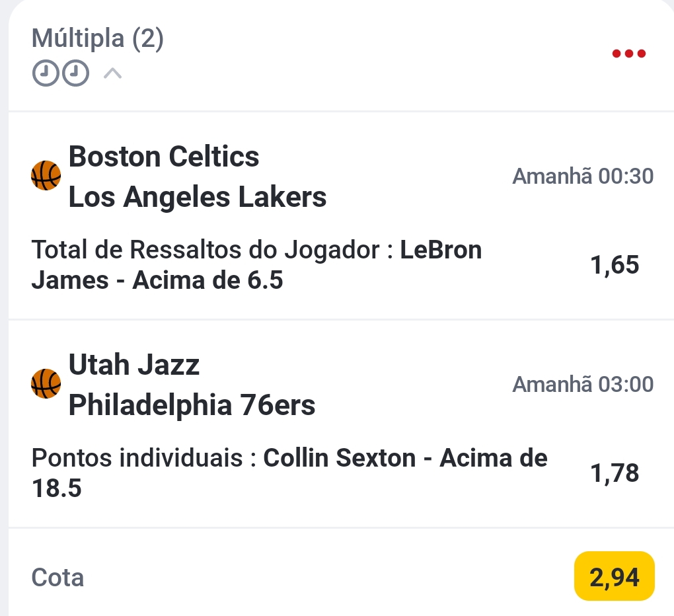Select LeBron James rebounds over 6.5 selection
This screenshot has height=616, width=674.
pyautogui.click(x=256, y=266)
